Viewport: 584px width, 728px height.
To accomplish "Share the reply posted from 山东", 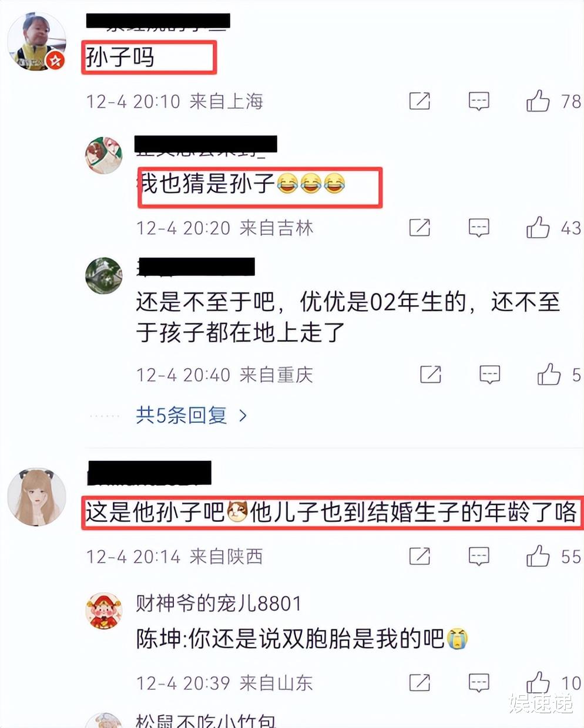I will 419,682.
